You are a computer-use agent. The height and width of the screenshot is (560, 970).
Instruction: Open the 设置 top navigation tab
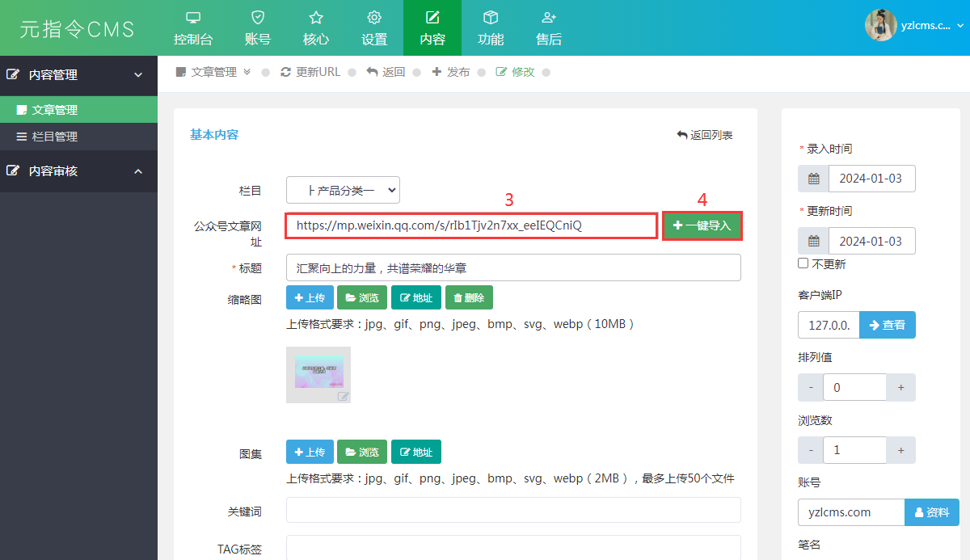[374, 27]
